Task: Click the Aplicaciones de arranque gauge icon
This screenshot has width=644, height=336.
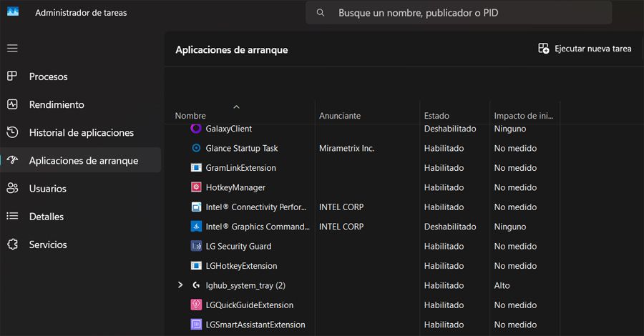Action: (x=12, y=160)
